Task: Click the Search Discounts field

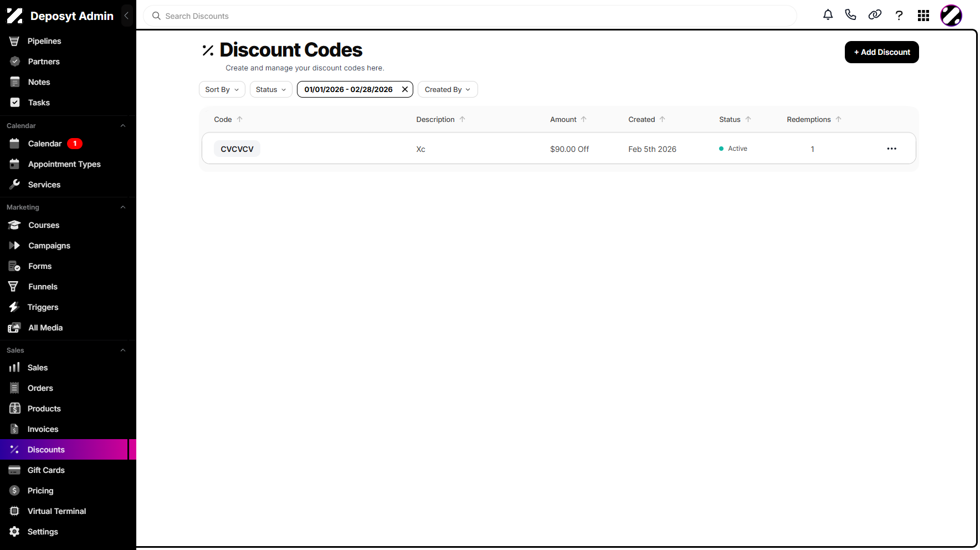Action: click(x=470, y=16)
